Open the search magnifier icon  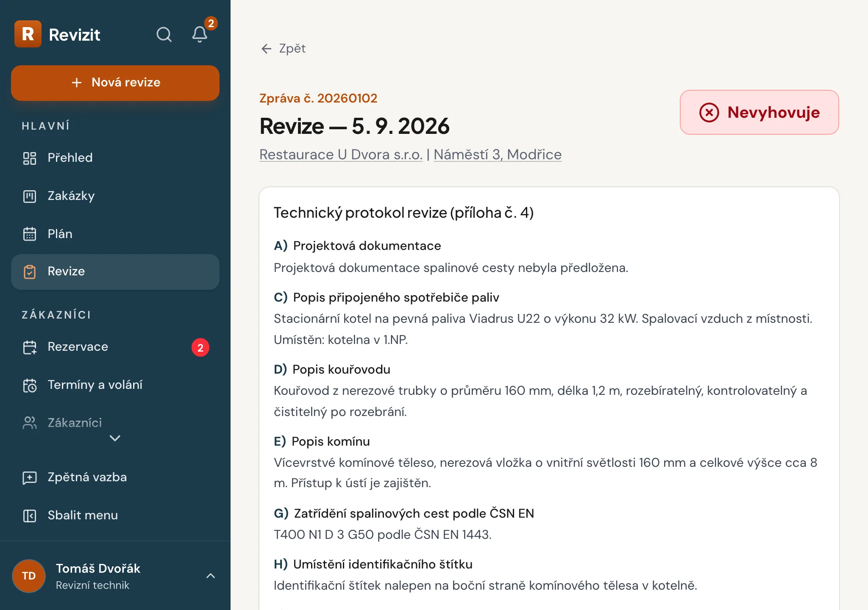164,34
